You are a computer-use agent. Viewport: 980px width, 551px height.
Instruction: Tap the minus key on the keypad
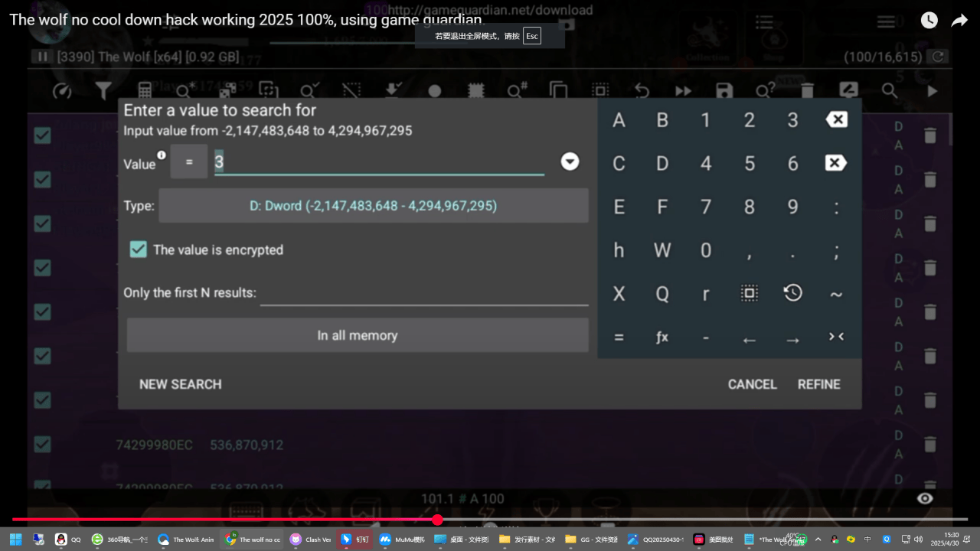(706, 337)
